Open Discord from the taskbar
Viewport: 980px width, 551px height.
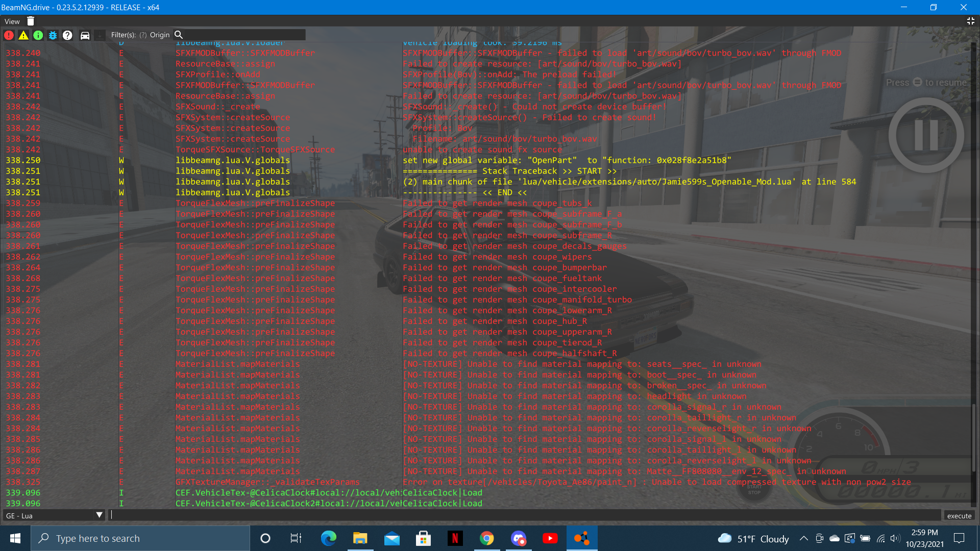(x=519, y=538)
